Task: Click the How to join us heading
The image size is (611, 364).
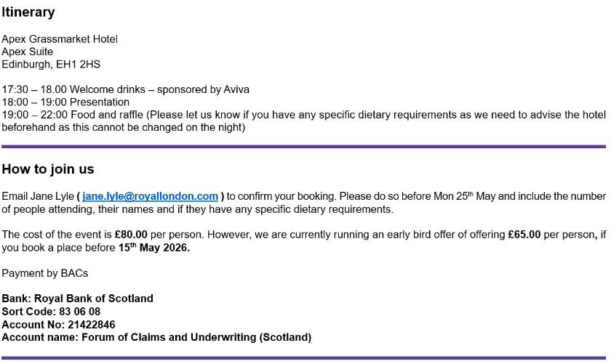Action: point(48,169)
